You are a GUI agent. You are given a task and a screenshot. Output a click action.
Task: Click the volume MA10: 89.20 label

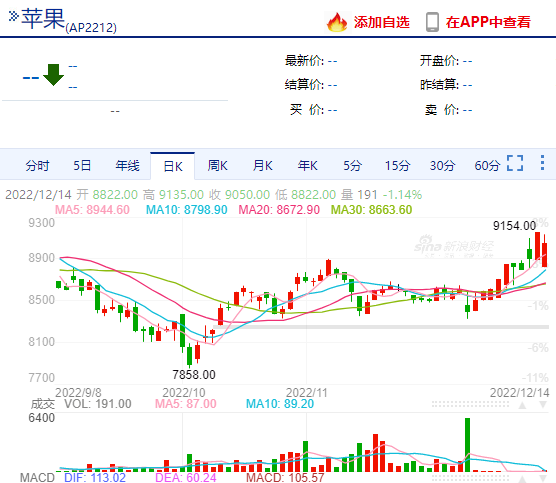(x=280, y=404)
